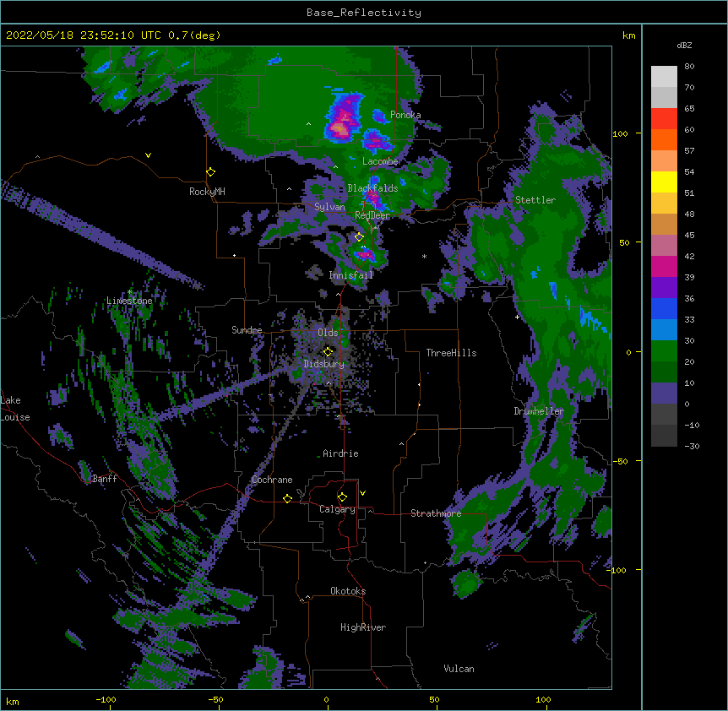Click the -30 value in the dBZ legend
This screenshot has height=711, width=728.
pyautogui.click(x=692, y=446)
